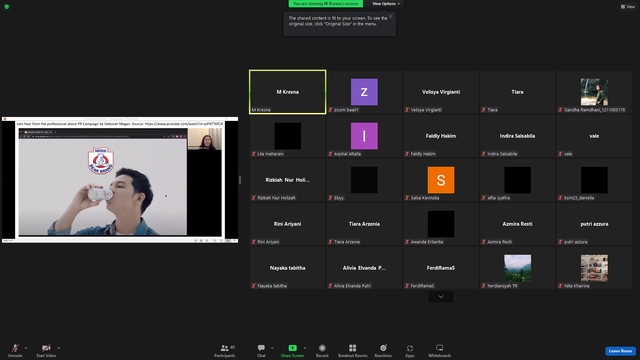Image resolution: width=640 pixels, height=360 pixels.
Task: Click the muted mic icon beside Faldy Hakim label
Action: coord(407,154)
